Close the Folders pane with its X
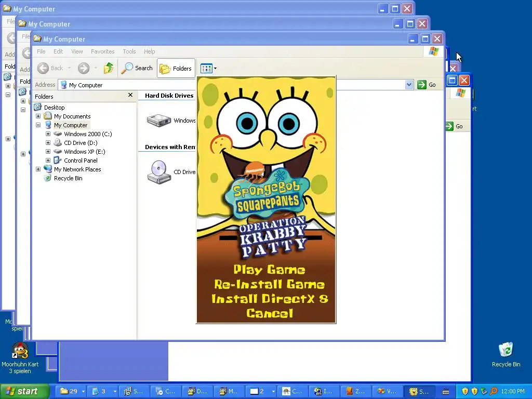This screenshot has width=532, height=399. click(x=130, y=96)
